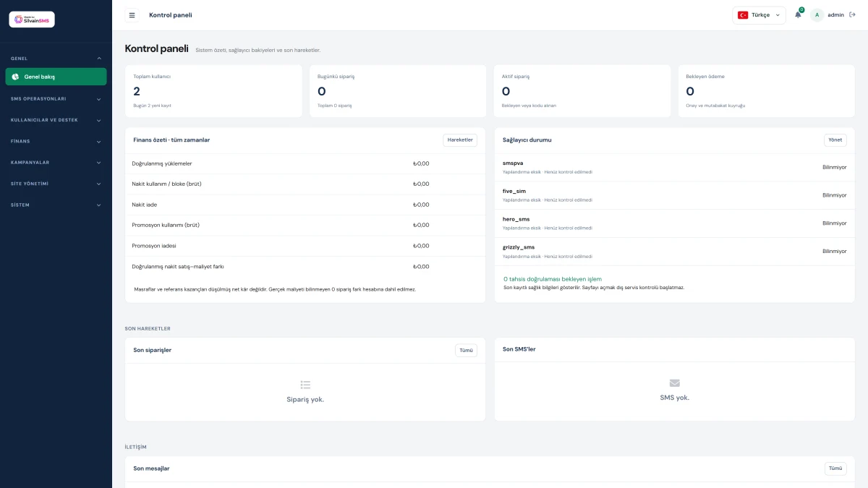This screenshot has width=868, height=488.
Task: Click the Yönet button in Sağlayıcı durumu
Action: click(835, 140)
